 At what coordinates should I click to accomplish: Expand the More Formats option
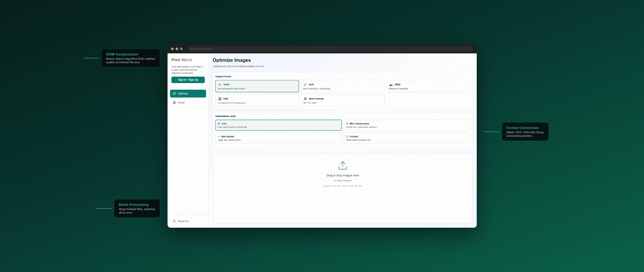[x=342, y=100]
